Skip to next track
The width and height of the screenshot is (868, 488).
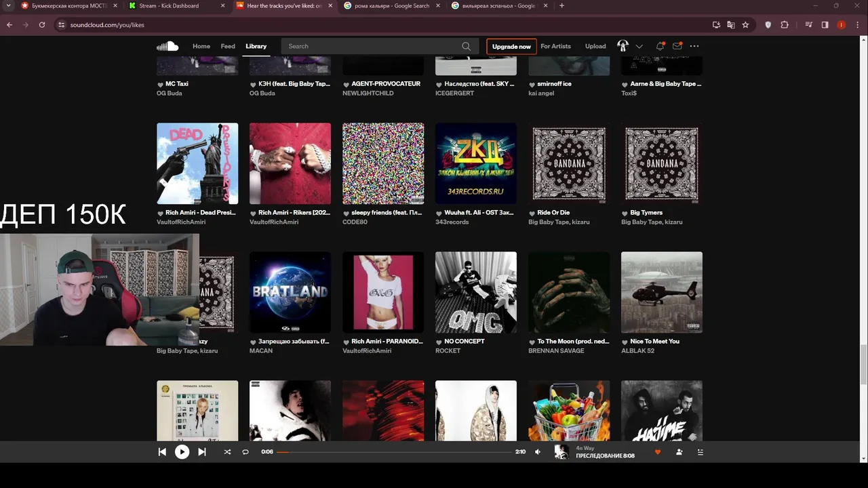[201, 452]
